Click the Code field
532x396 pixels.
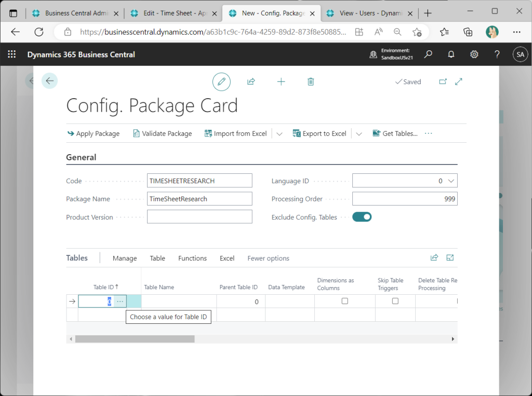pyautogui.click(x=199, y=181)
